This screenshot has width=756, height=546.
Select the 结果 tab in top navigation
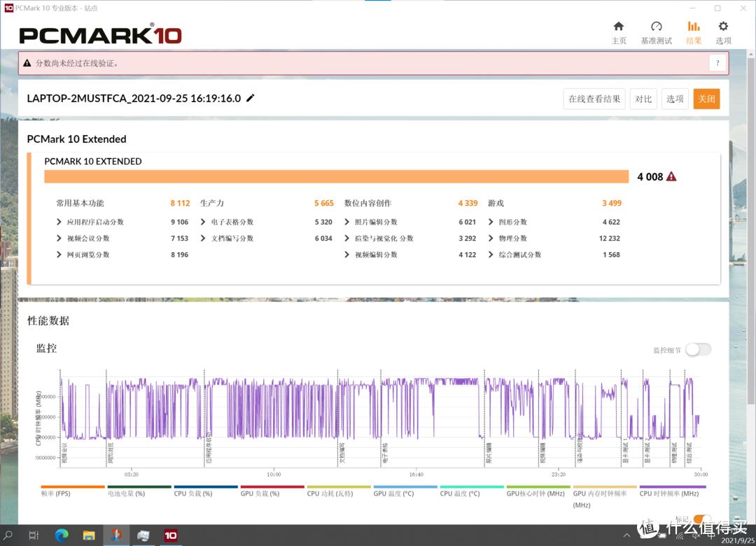click(694, 28)
